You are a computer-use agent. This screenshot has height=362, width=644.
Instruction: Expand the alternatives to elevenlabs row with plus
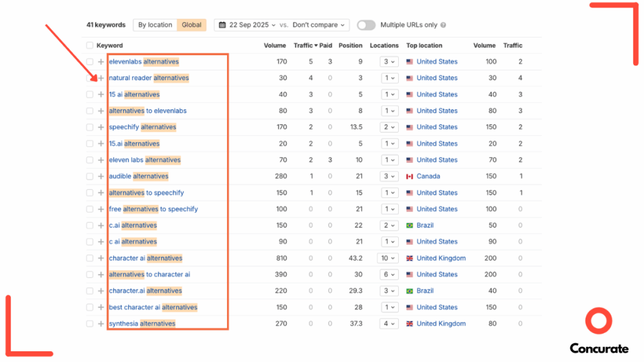pyautogui.click(x=101, y=111)
